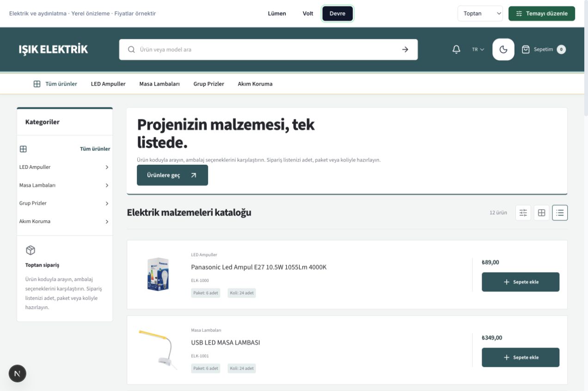Click the 12 ürün count label
The width and height of the screenshot is (588, 391).
tap(498, 213)
